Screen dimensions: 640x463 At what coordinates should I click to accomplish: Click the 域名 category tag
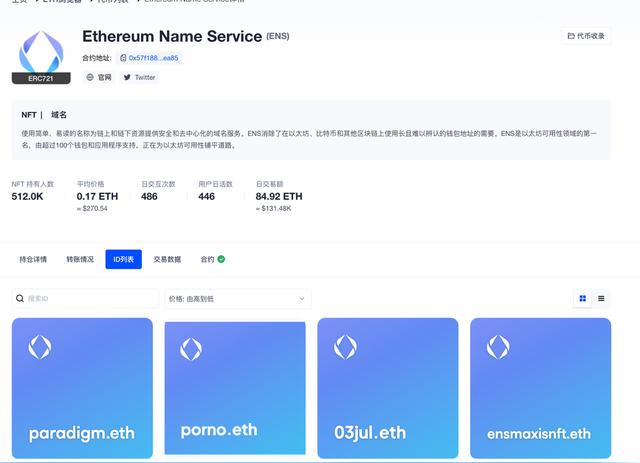click(x=59, y=115)
